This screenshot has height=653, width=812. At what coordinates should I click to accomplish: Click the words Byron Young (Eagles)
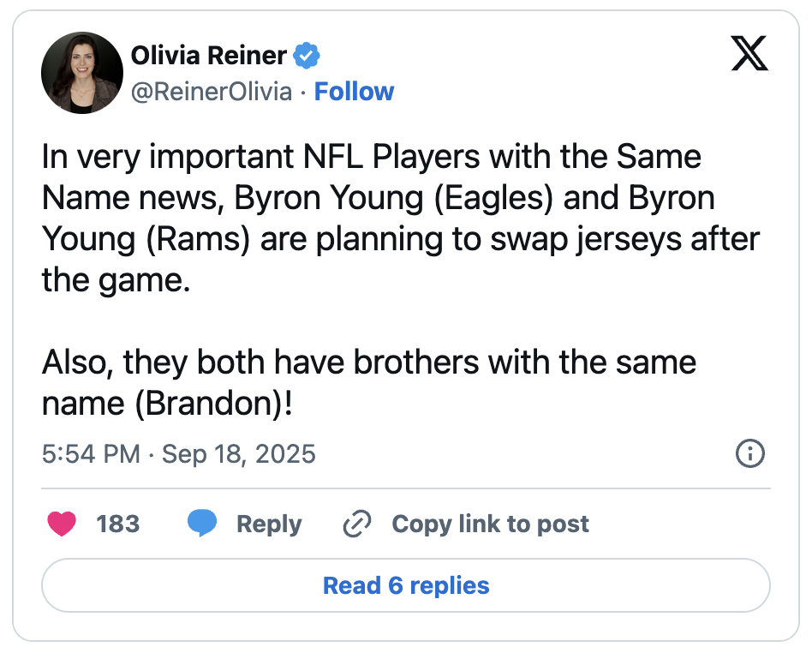(394, 199)
